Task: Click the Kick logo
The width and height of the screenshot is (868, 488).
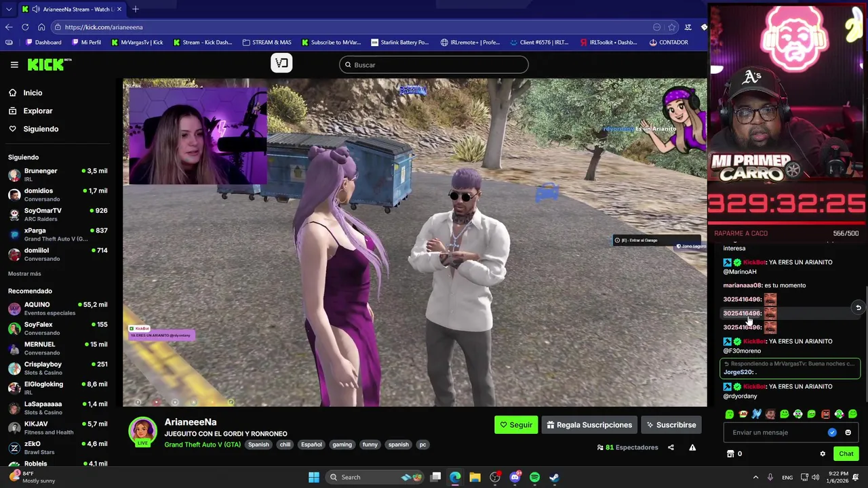Action: (x=50, y=64)
